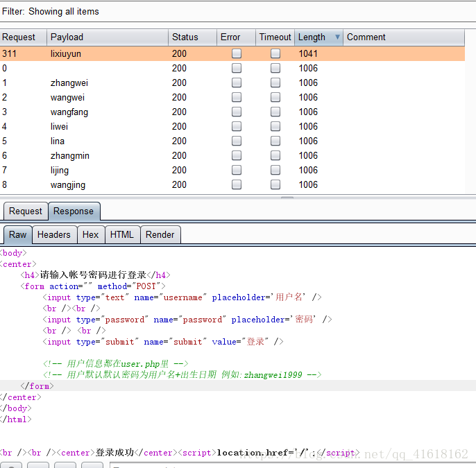Sort results by Payload column header
Image resolution: width=476 pixels, height=468 pixels.
(x=108, y=37)
